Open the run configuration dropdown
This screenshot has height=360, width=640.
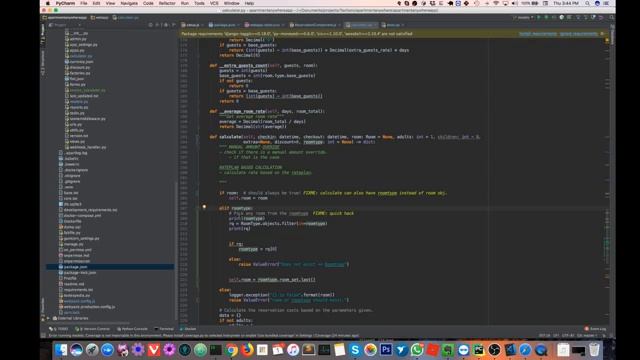pos(523,18)
